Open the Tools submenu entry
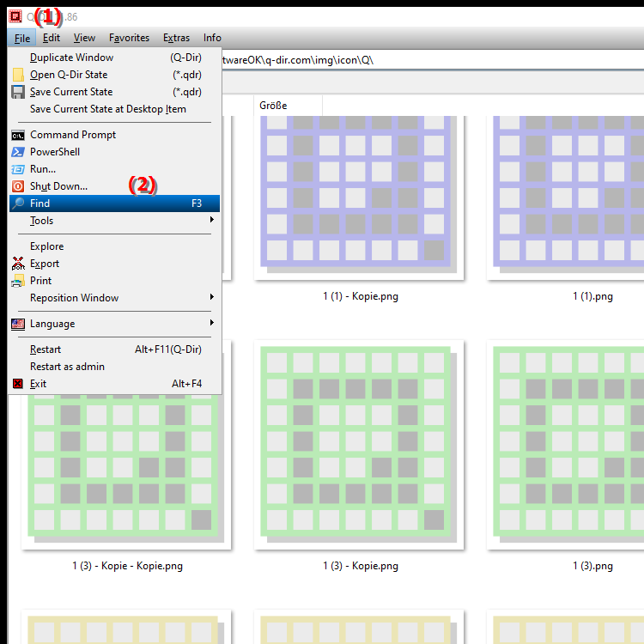This screenshot has height=644, width=644. click(x=114, y=221)
